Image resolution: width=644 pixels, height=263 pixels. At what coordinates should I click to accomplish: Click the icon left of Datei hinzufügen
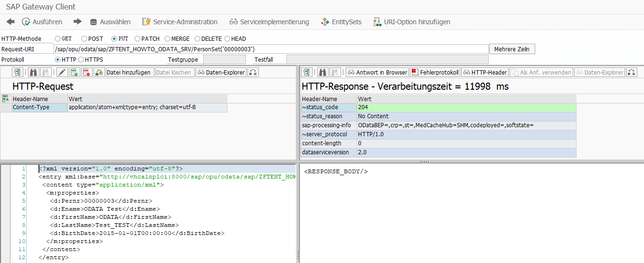[99, 72]
